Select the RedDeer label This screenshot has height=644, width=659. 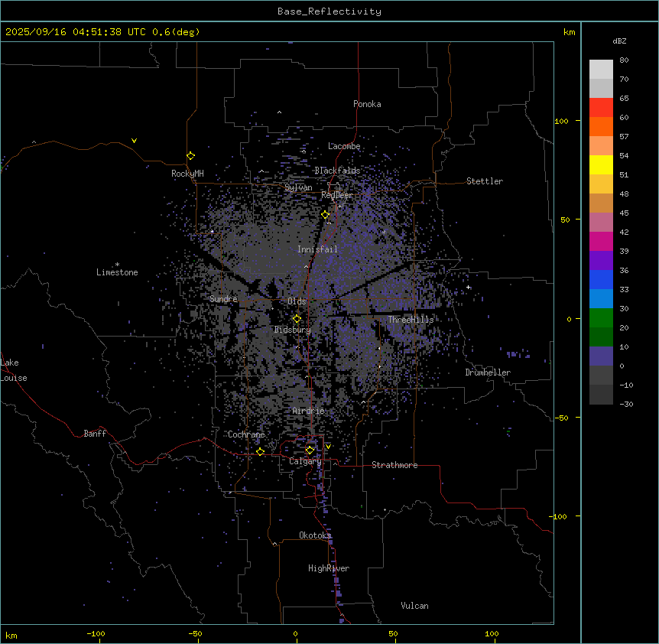(337, 195)
